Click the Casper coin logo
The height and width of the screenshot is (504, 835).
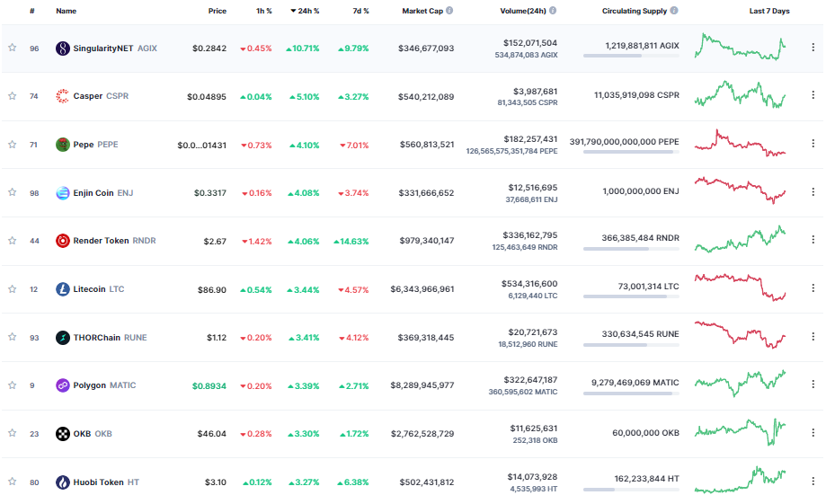(x=63, y=96)
